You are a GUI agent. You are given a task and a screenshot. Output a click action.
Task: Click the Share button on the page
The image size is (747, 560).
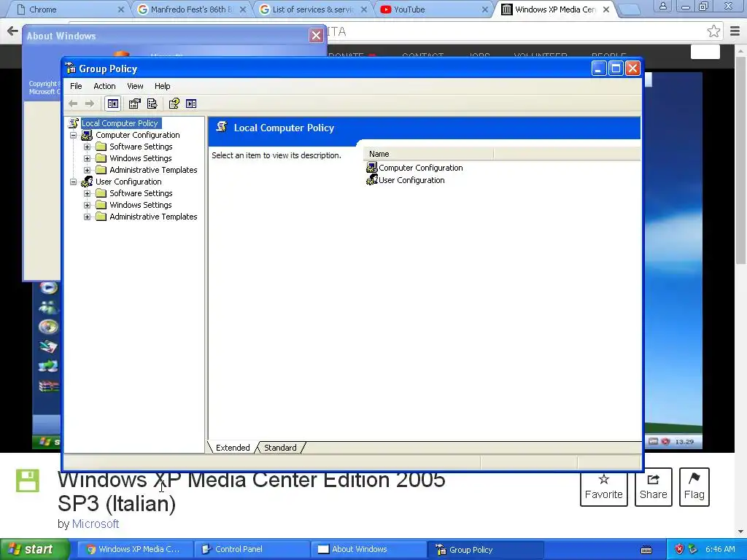pyautogui.click(x=653, y=487)
